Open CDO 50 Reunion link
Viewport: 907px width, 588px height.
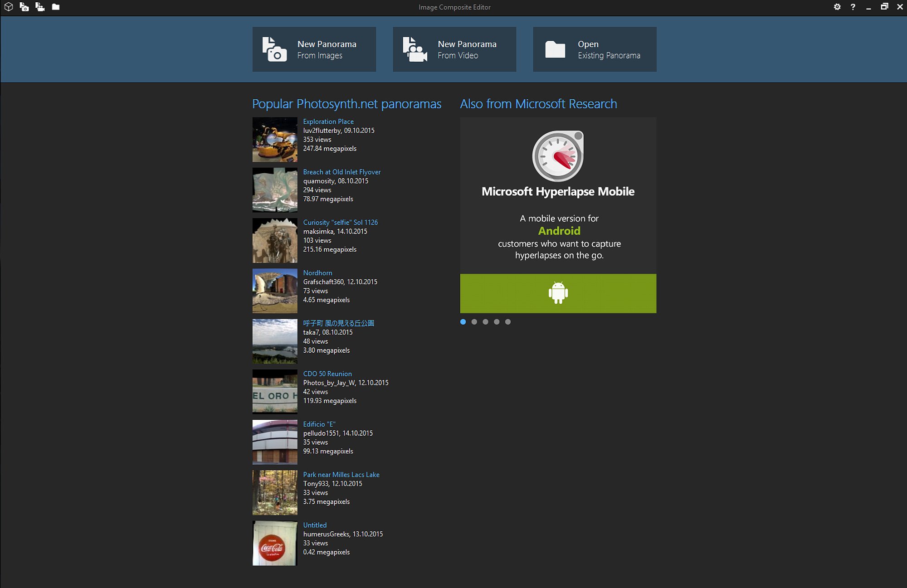(x=327, y=374)
